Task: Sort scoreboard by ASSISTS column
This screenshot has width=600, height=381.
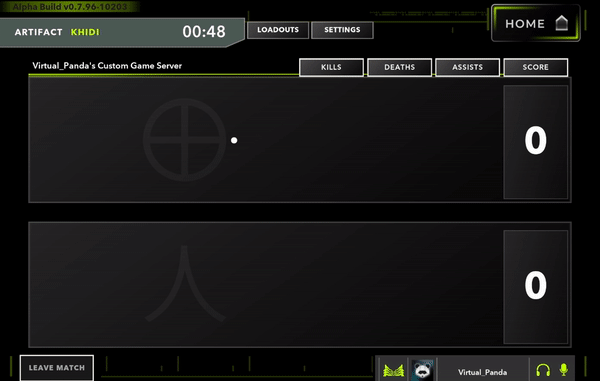Action: pyautogui.click(x=468, y=67)
